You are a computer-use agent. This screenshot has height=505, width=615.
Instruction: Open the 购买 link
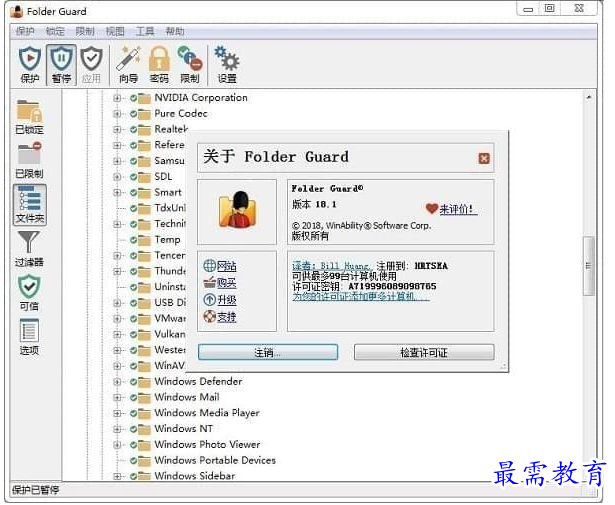point(227,283)
